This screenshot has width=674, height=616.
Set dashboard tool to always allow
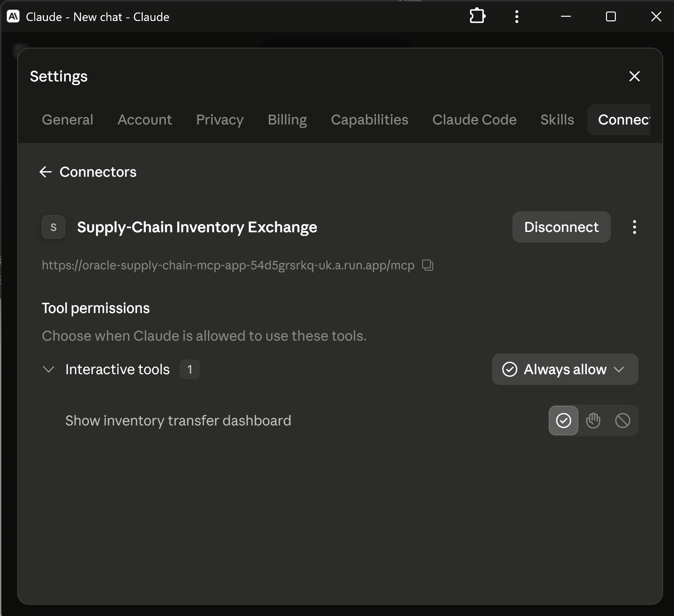563,421
